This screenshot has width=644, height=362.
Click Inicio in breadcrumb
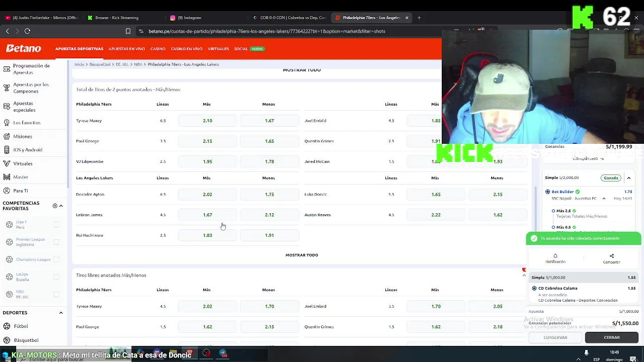pyautogui.click(x=79, y=64)
